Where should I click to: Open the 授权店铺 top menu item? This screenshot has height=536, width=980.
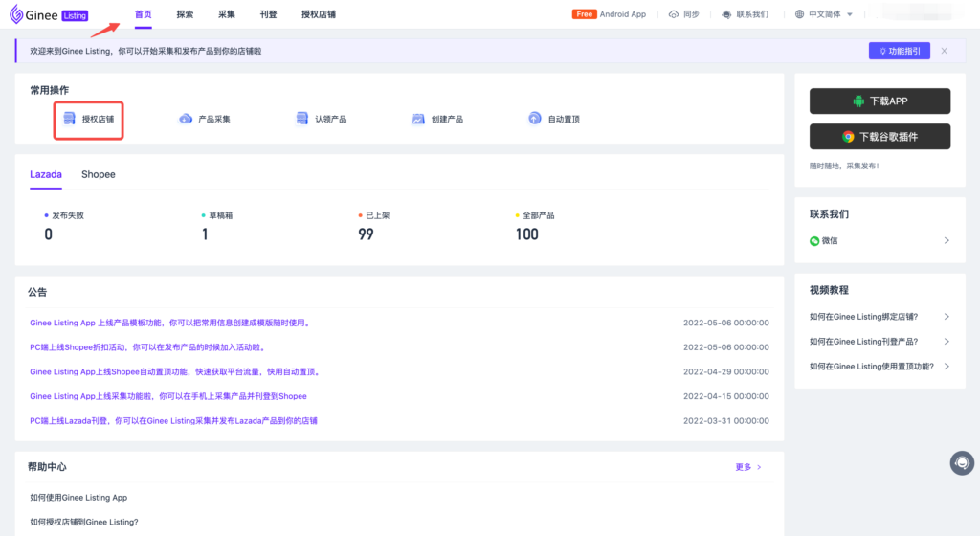(x=319, y=14)
